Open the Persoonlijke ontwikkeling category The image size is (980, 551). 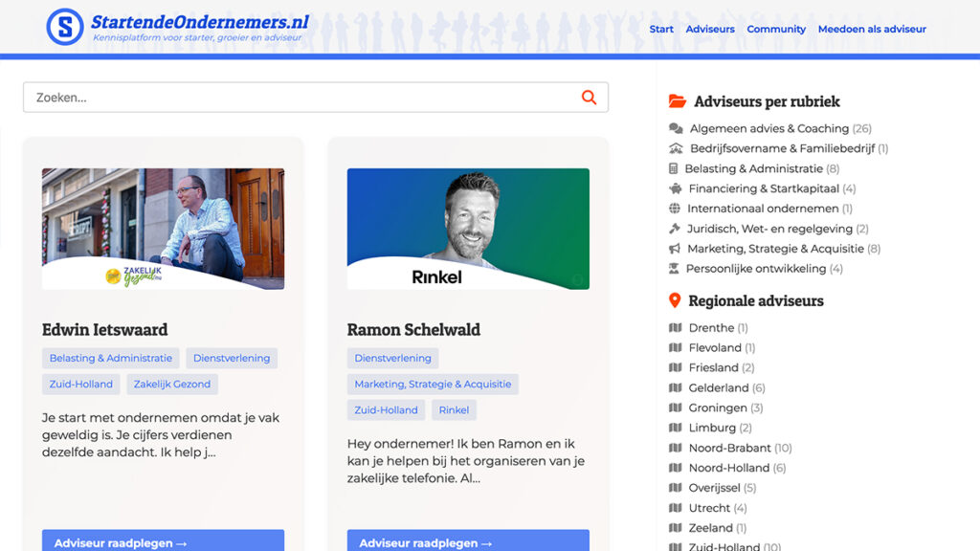point(755,269)
